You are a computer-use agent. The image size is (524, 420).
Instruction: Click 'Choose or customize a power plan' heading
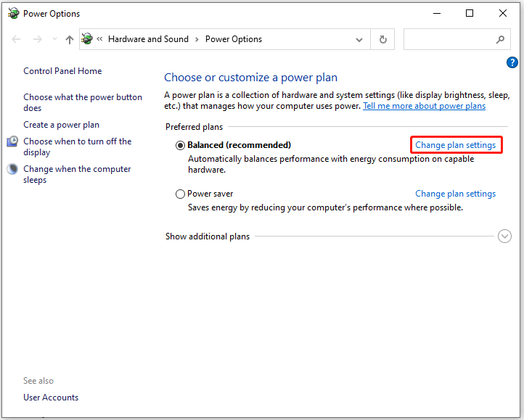[x=250, y=78]
